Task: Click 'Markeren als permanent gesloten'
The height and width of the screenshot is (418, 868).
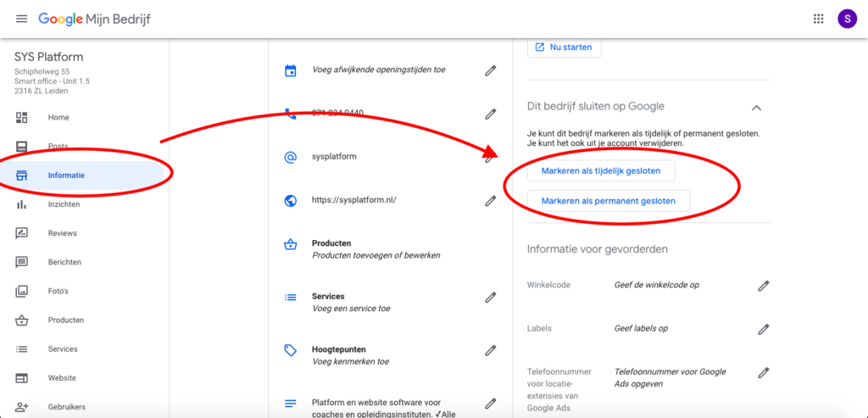Action: [x=609, y=201]
